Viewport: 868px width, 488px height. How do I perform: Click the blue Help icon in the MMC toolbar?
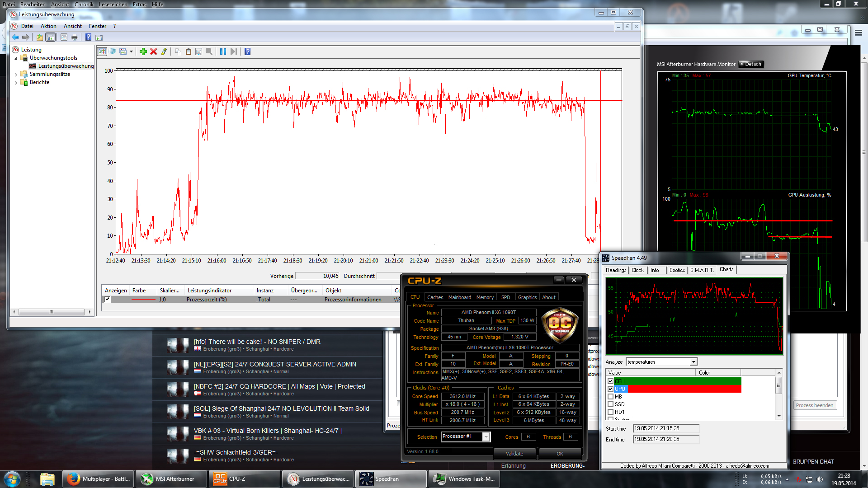pyautogui.click(x=89, y=38)
